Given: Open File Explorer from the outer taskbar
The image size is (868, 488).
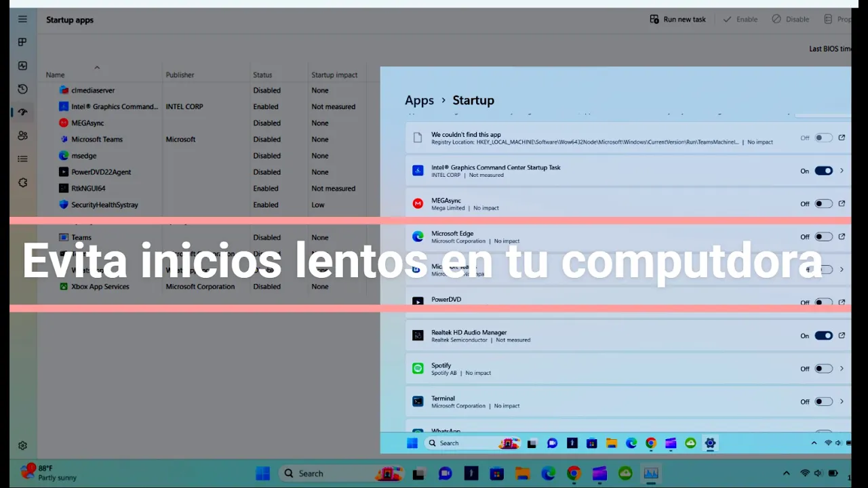Looking at the screenshot, I should click(522, 473).
